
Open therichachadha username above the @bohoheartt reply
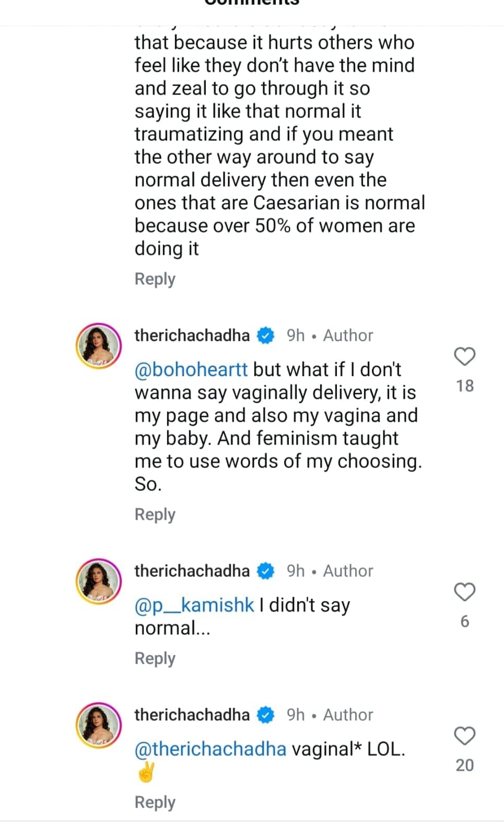(192, 335)
